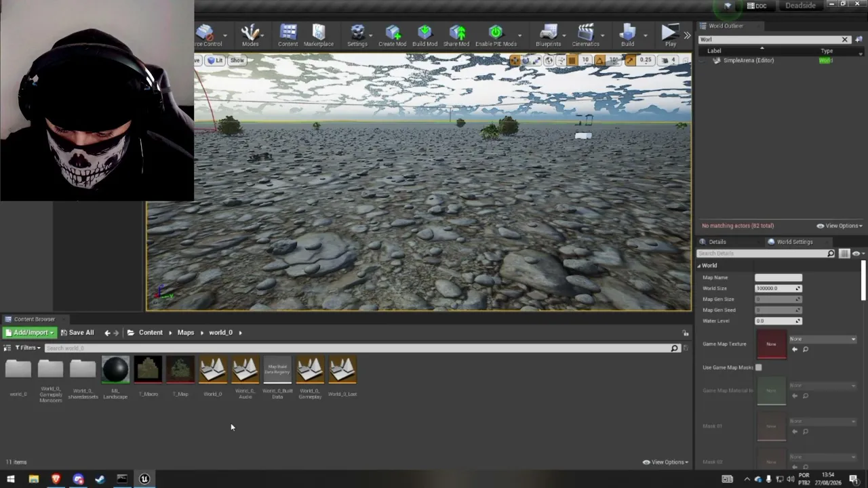Open the Lit view mode menu
Viewport: 868px width, 488px height.
(x=216, y=60)
